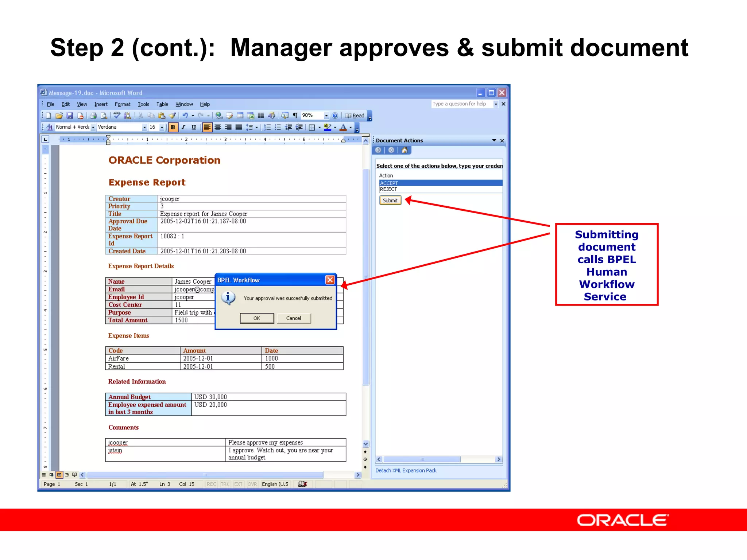Image resolution: width=747 pixels, height=560 pixels.
Task: Click the New Blank Document icon
Action: (x=49, y=116)
